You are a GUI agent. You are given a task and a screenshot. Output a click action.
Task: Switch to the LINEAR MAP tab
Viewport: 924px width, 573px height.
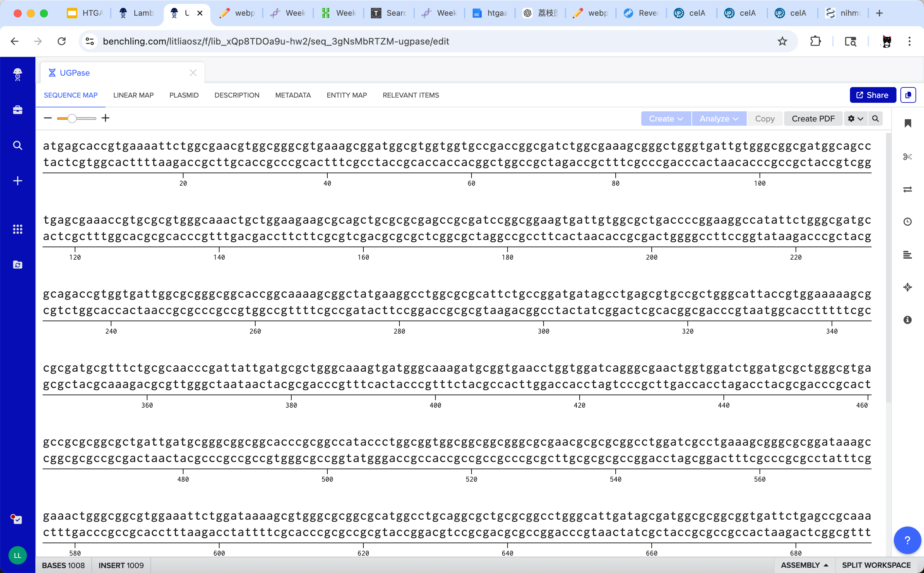click(x=133, y=95)
